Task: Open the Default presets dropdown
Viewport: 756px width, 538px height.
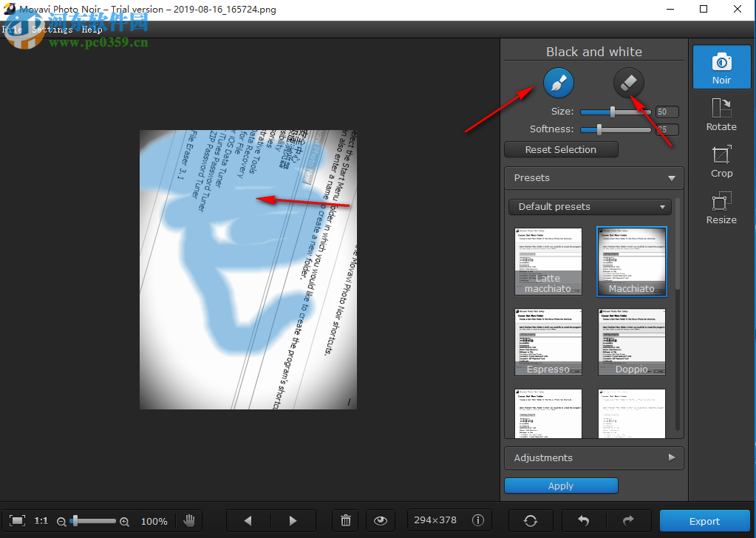Action: pyautogui.click(x=589, y=206)
